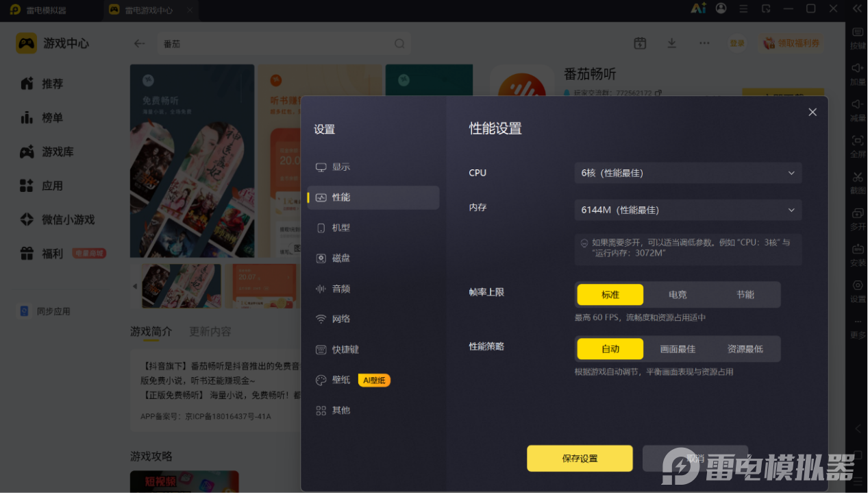Click 领取福利券 coupon button
868x493 pixels.
(791, 43)
